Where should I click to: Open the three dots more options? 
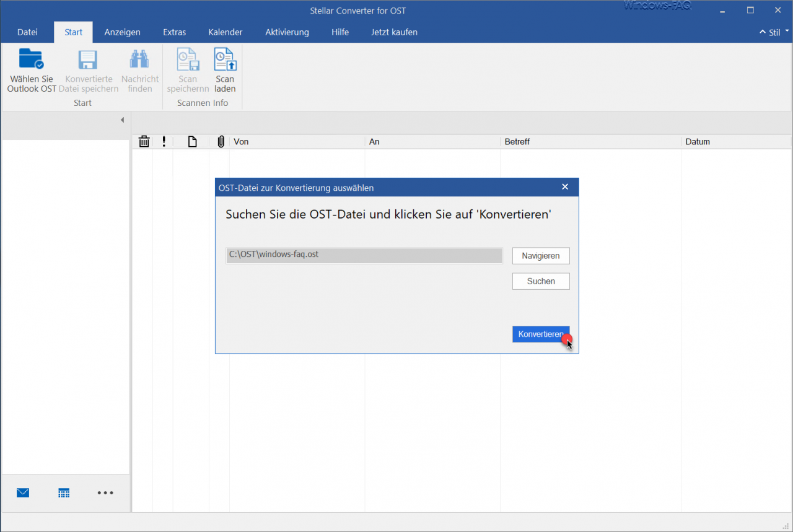tap(105, 493)
